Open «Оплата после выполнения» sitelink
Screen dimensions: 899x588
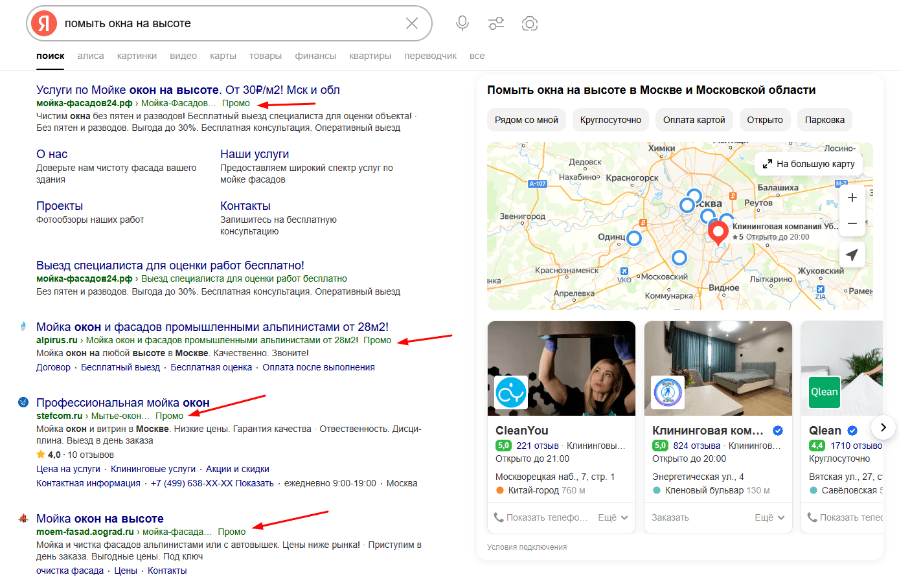319,367
